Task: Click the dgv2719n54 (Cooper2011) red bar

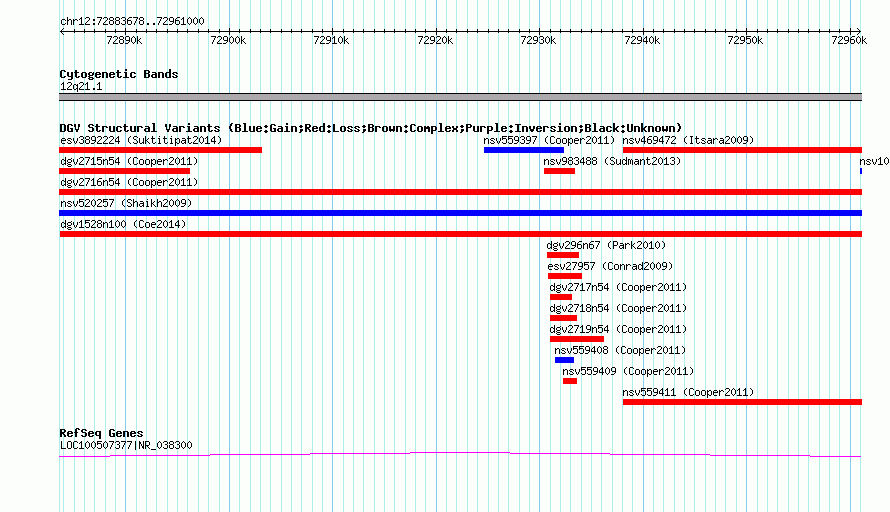Action: coord(577,339)
